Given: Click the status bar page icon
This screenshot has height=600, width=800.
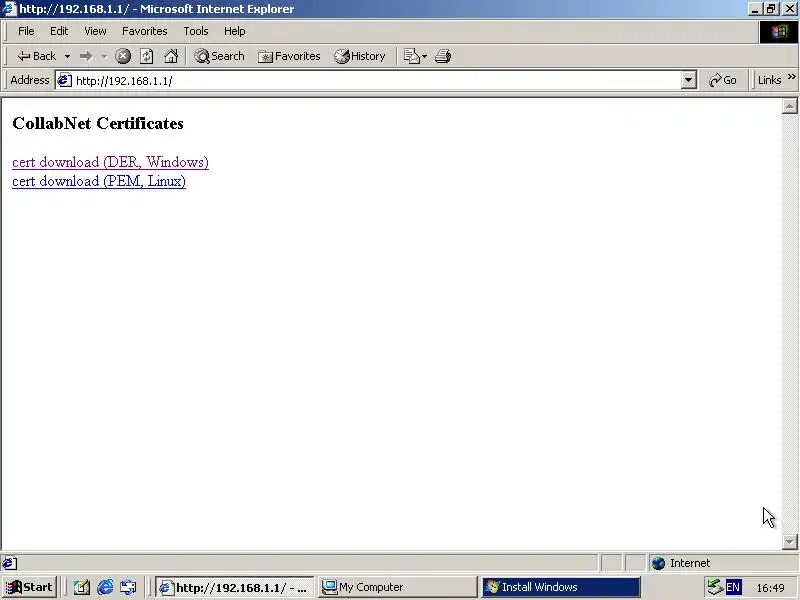Looking at the screenshot, I should pos(9,563).
